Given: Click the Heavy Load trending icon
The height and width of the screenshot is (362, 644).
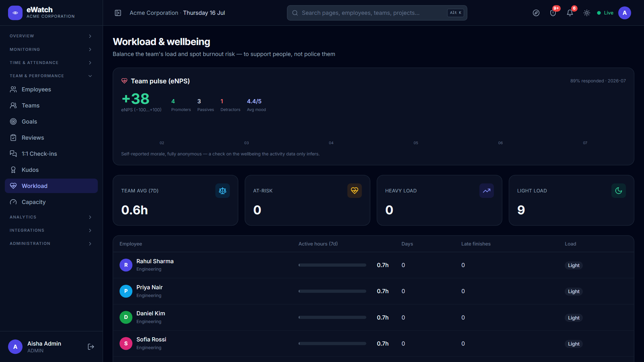Looking at the screenshot, I should pyautogui.click(x=487, y=191).
